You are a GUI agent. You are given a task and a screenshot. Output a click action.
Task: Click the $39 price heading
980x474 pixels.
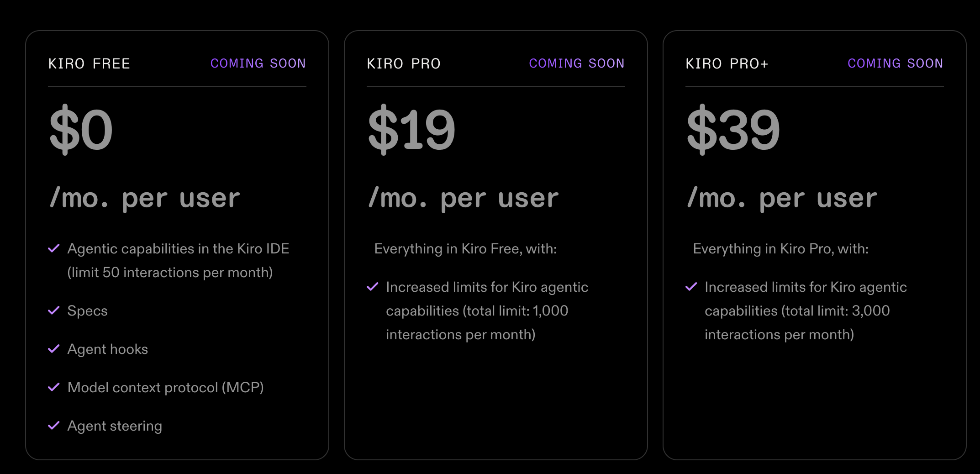pos(733,130)
